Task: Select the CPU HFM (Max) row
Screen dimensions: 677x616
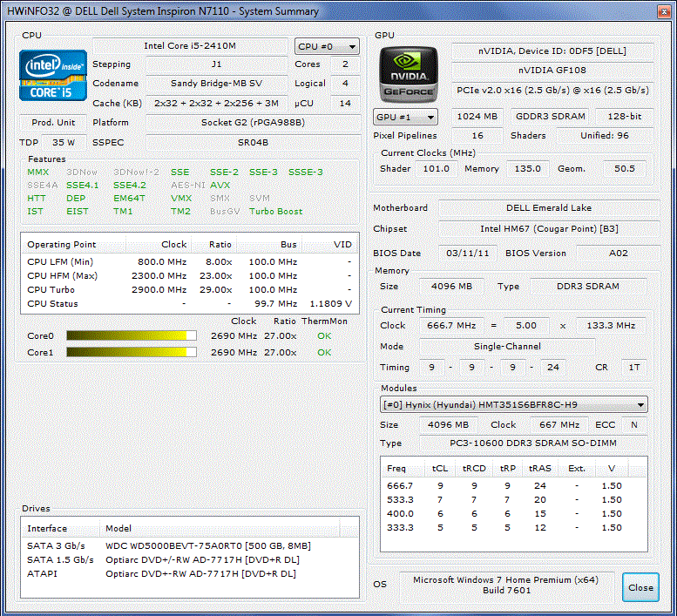Action: [x=190, y=276]
